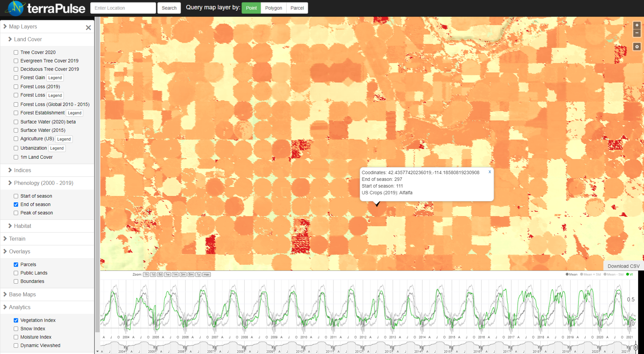
Task: Set chart zoom to 1w
Action: 167,274
